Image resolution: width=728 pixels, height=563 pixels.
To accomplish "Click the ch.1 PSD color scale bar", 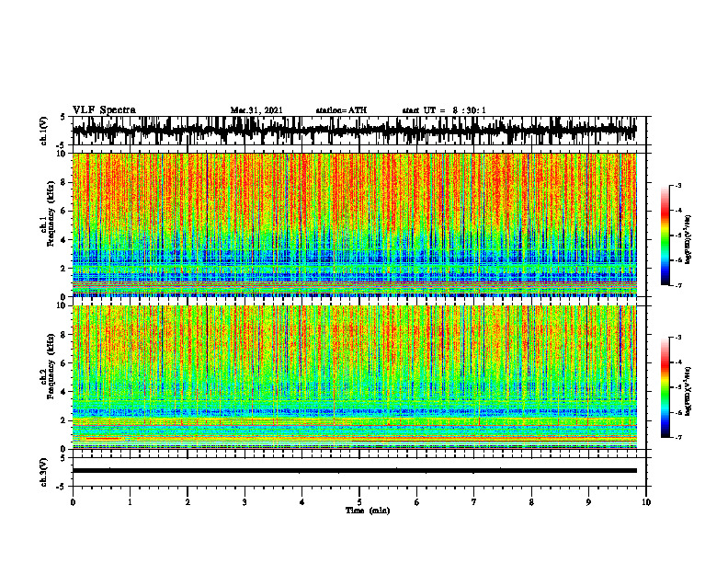I will 665,236.
